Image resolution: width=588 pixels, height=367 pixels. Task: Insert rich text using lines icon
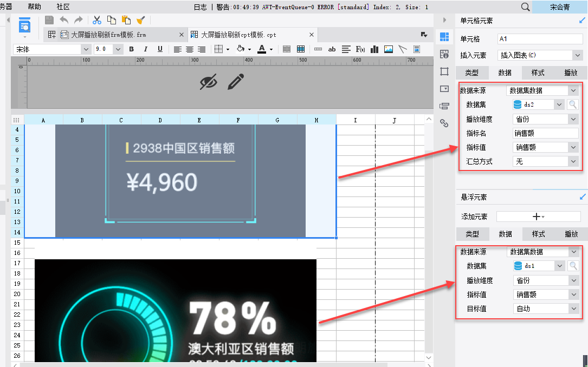(x=346, y=49)
